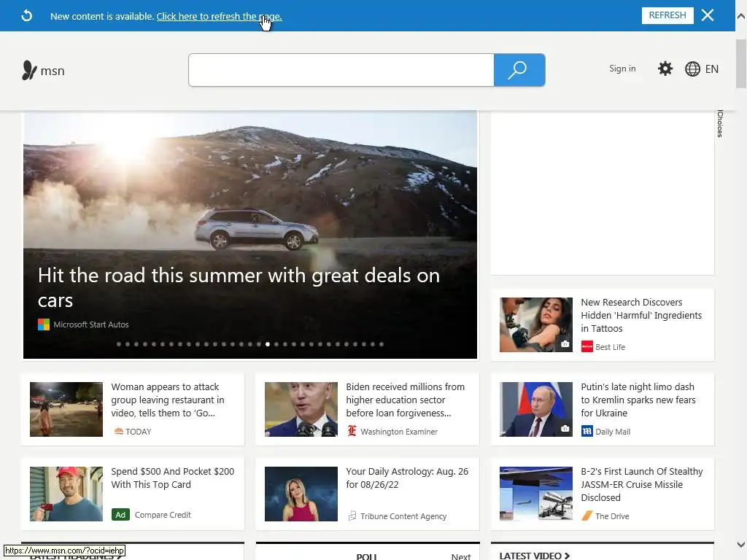Click camera gallery icon on tattoo thumbnail
Screen dimensions: 747x560
point(565,344)
